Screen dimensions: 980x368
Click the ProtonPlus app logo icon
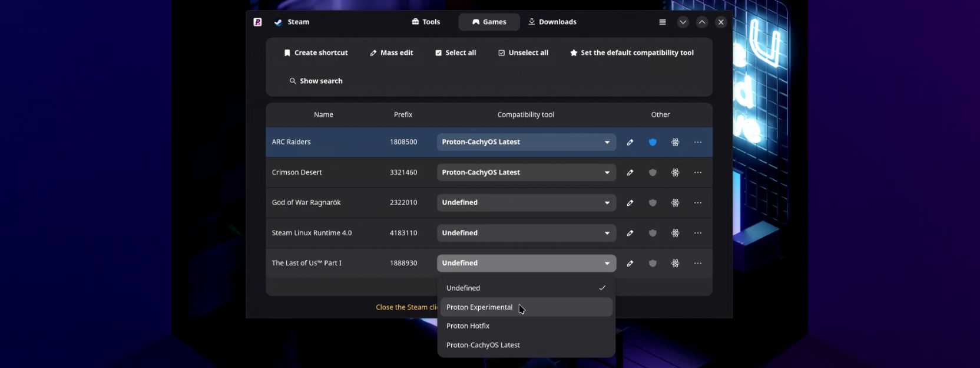(x=257, y=22)
